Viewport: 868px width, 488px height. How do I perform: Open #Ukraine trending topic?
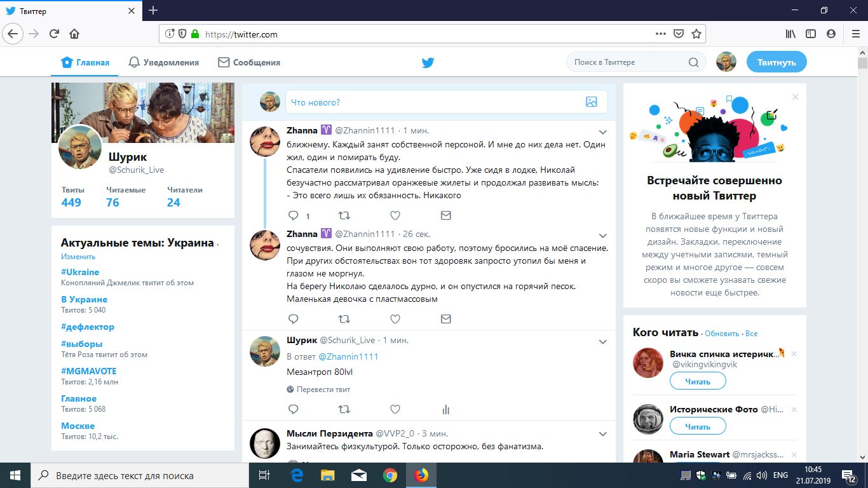pyautogui.click(x=80, y=272)
